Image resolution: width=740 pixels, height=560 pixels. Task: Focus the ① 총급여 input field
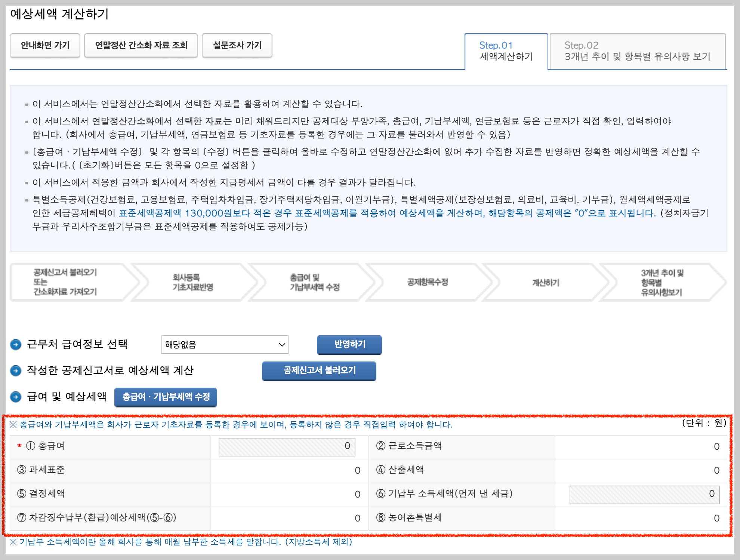tap(286, 446)
